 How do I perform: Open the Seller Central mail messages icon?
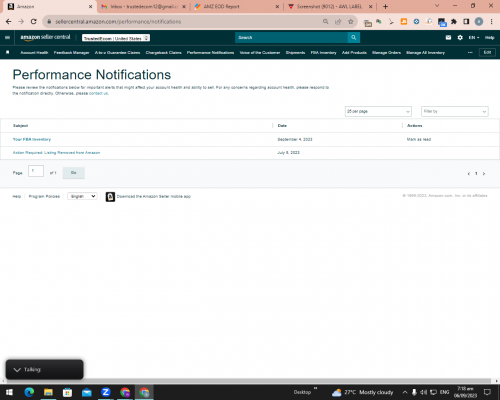[x=448, y=38]
